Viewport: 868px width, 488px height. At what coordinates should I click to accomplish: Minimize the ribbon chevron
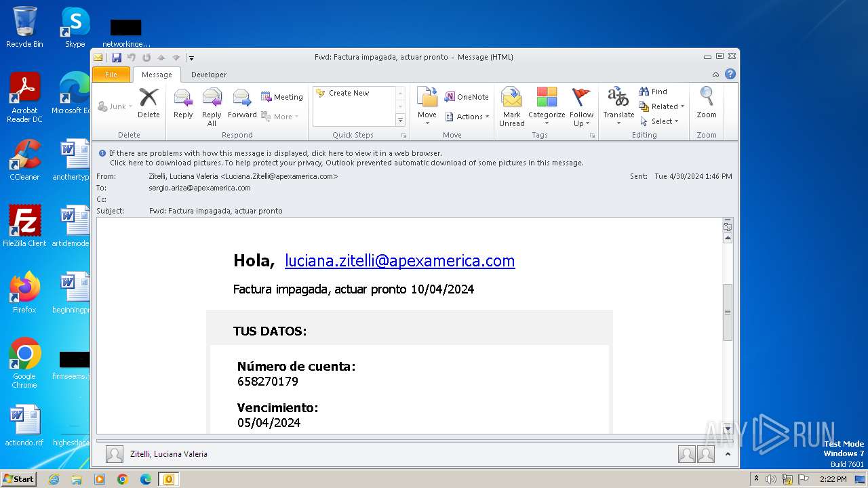[x=715, y=75]
